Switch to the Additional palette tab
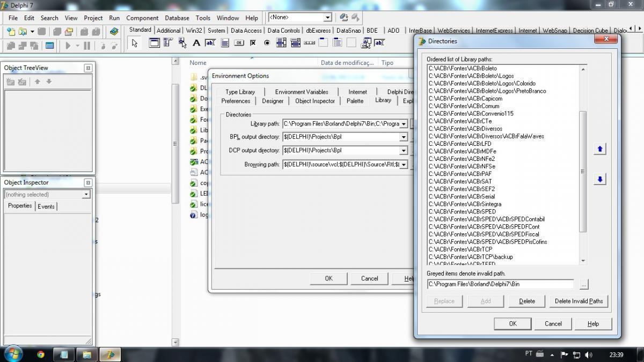 169,31
